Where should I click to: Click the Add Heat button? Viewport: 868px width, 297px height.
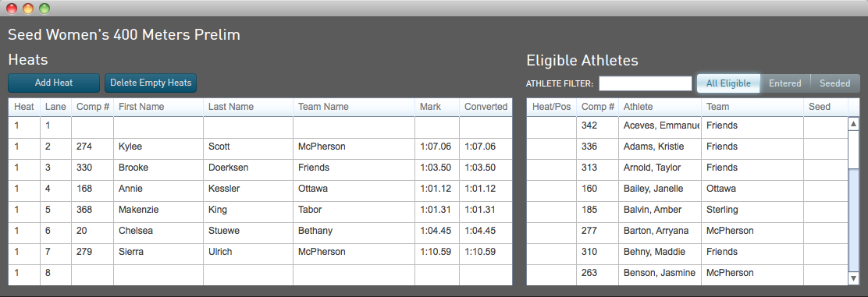[54, 83]
